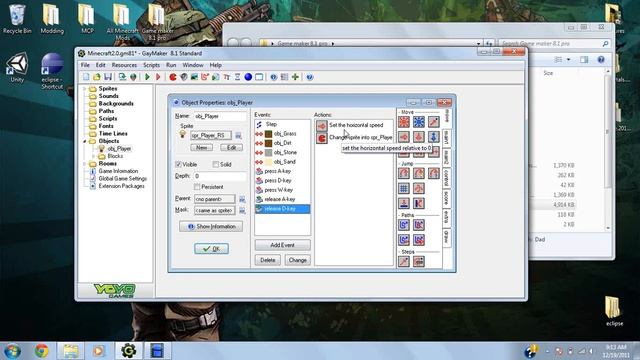Click the Open game folder toolbar icon
Viewport: 640px width, 360px height.
click(x=97, y=77)
